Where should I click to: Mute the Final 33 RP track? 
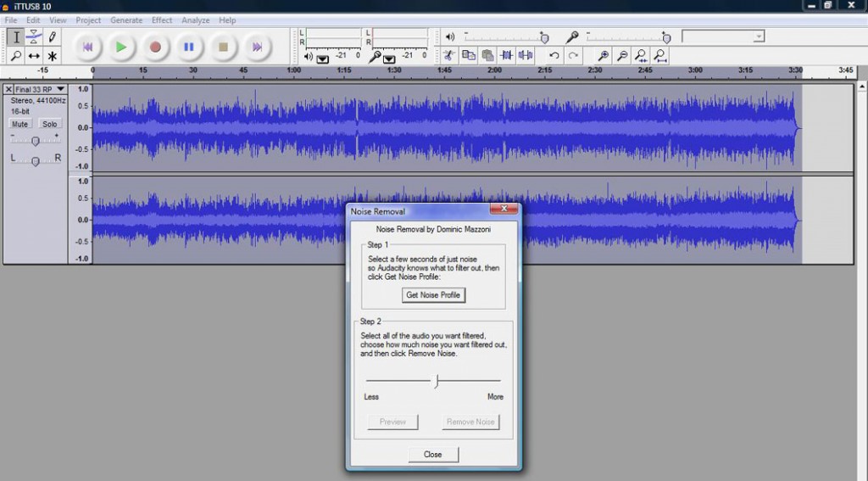[20, 124]
